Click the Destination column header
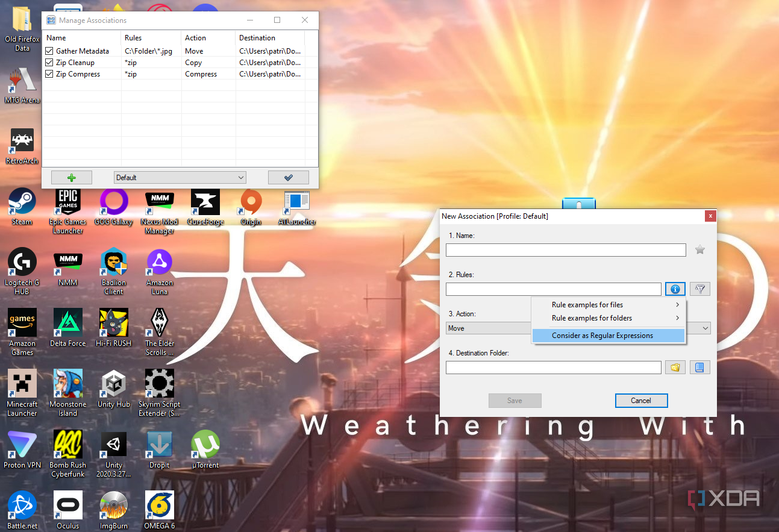Viewport: 779px width, 532px height. pos(271,38)
